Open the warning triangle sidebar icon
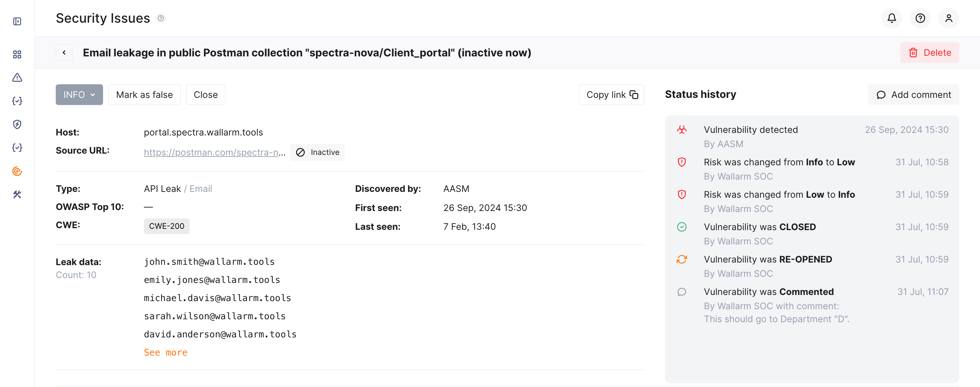This screenshot has height=387, width=980. click(17, 78)
